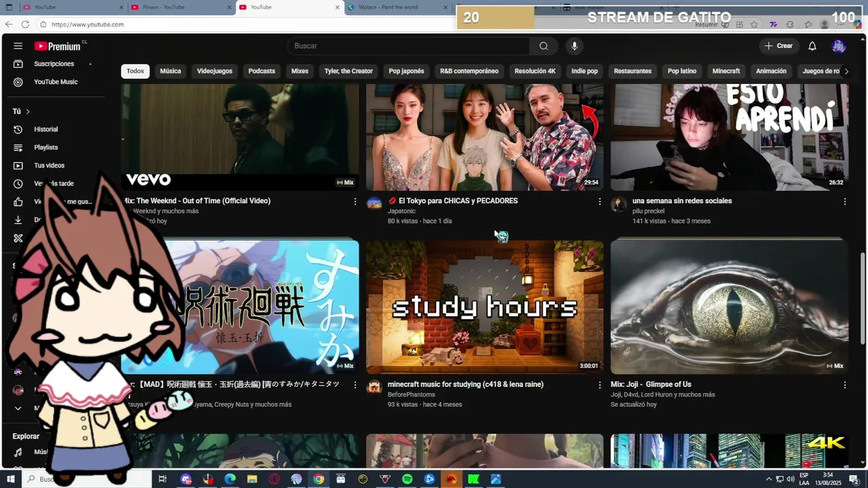Screen dimensions: 868x488
Task: Open the Windows notification center
Action: [854, 479]
